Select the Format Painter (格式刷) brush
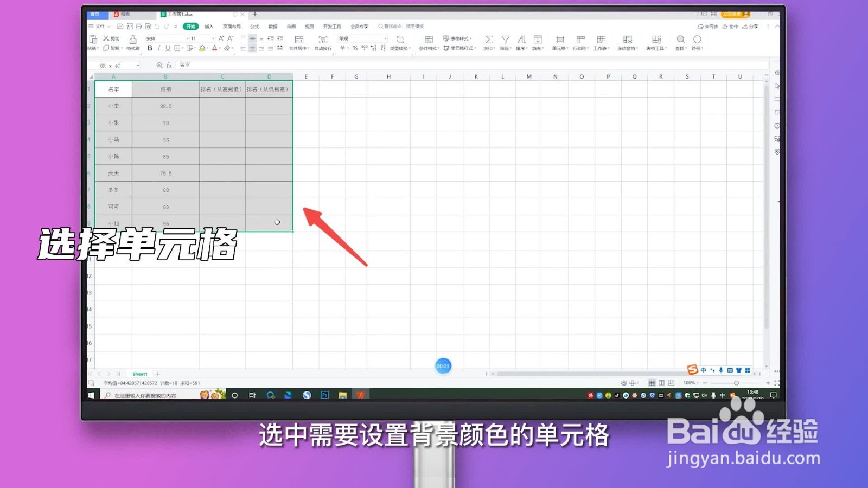868x488 pixels. coord(133,43)
